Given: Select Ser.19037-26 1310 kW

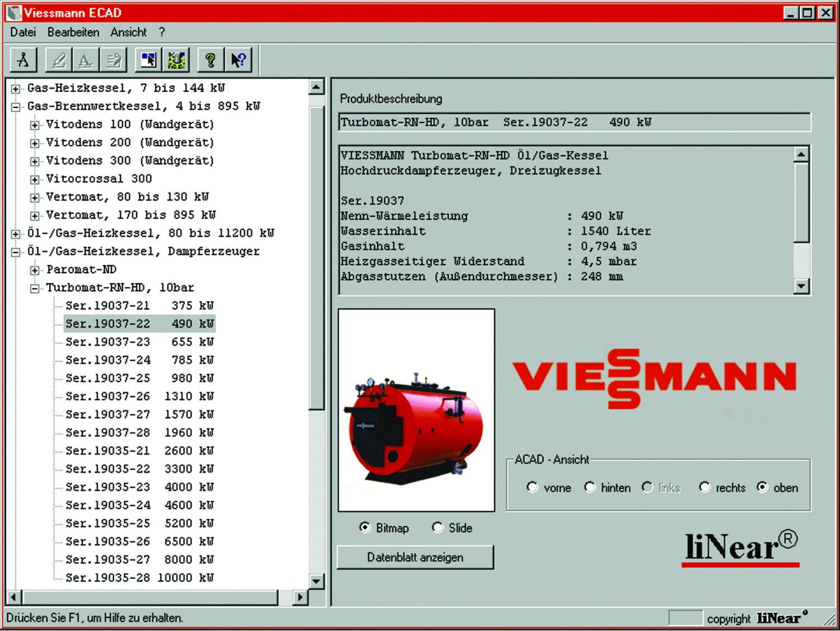Looking at the screenshot, I should pyautogui.click(x=139, y=396).
